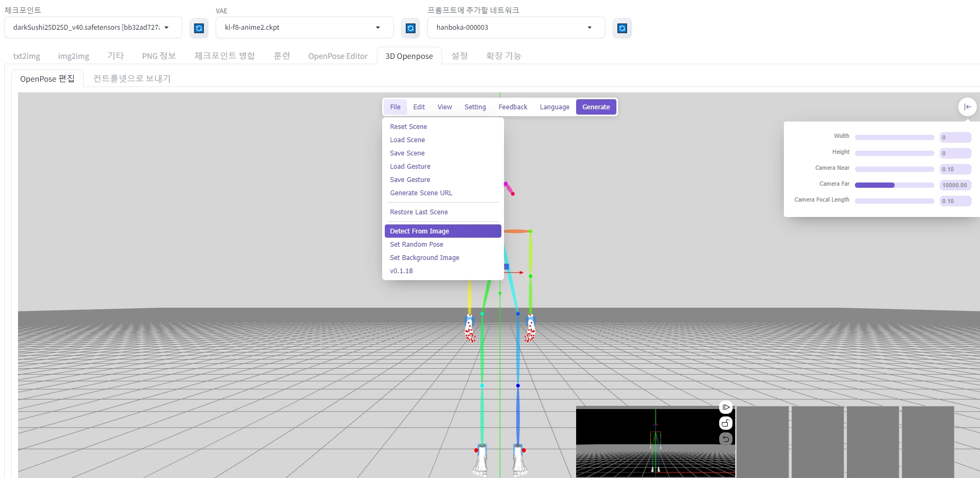This screenshot has height=478, width=980.
Task: Choose Load Scene
Action: 443,140
